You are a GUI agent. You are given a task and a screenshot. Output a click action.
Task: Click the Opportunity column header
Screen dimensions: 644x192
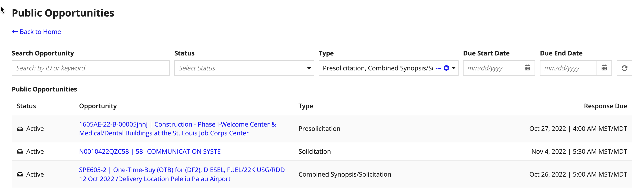click(x=98, y=106)
